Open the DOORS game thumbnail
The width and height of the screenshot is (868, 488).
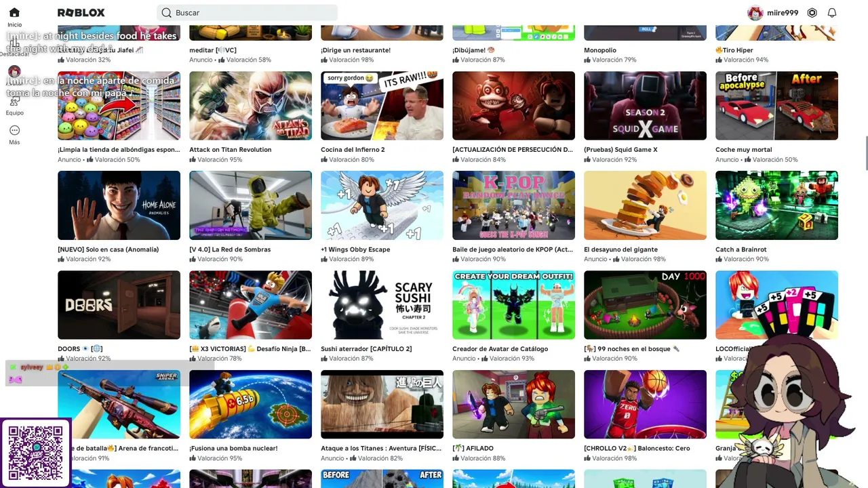[x=119, y=305]
